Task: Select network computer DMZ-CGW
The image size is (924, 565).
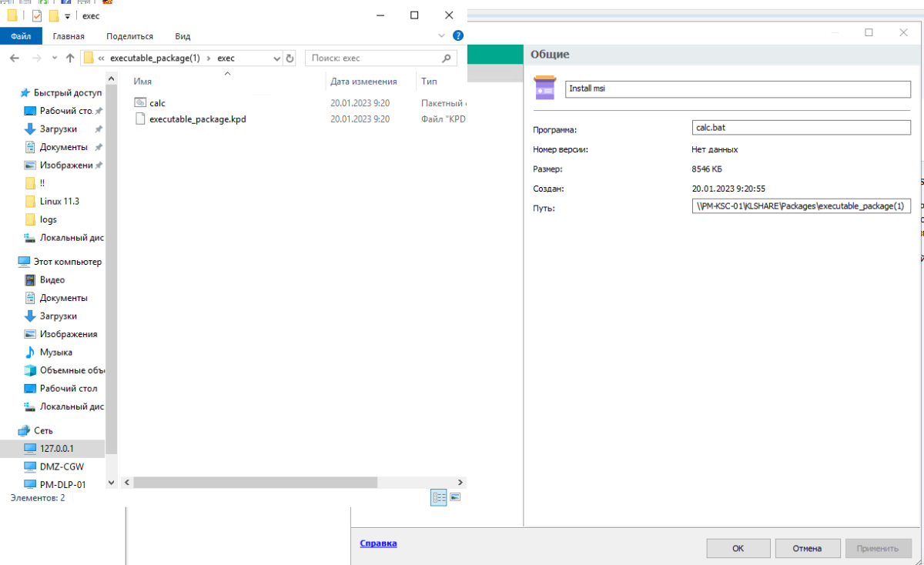Action: click(62, 466)
